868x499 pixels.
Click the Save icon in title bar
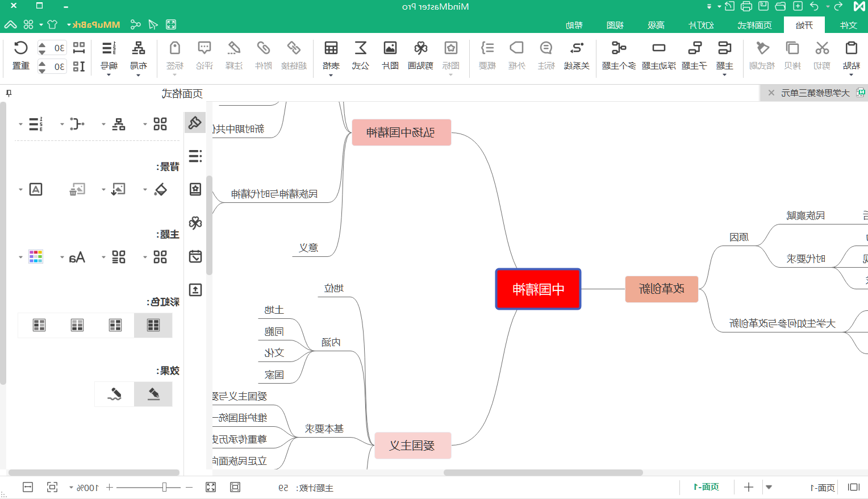click(x=763, y=6)
